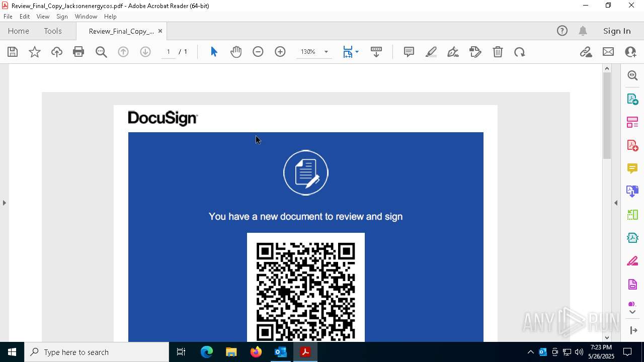Activate the Selection arrow tool
The width and height of the screenshot is (644, 362).
click(214, 52)
